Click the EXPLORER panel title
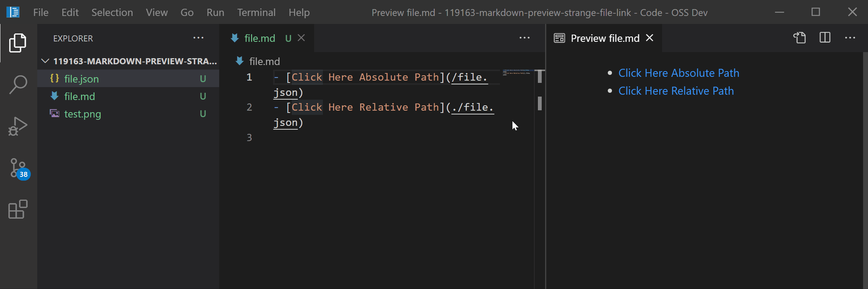 tap(73, 38)
